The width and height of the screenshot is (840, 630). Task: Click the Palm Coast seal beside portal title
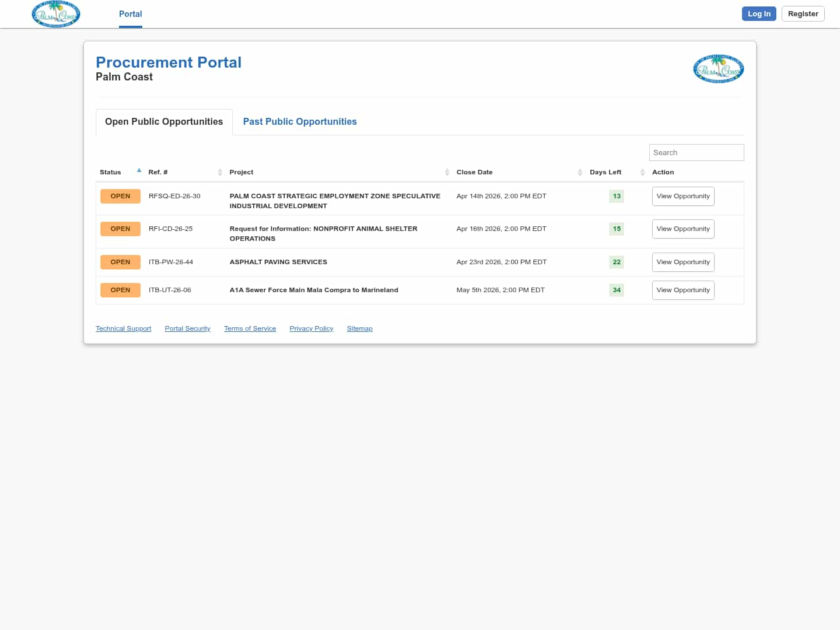(718, 69)
